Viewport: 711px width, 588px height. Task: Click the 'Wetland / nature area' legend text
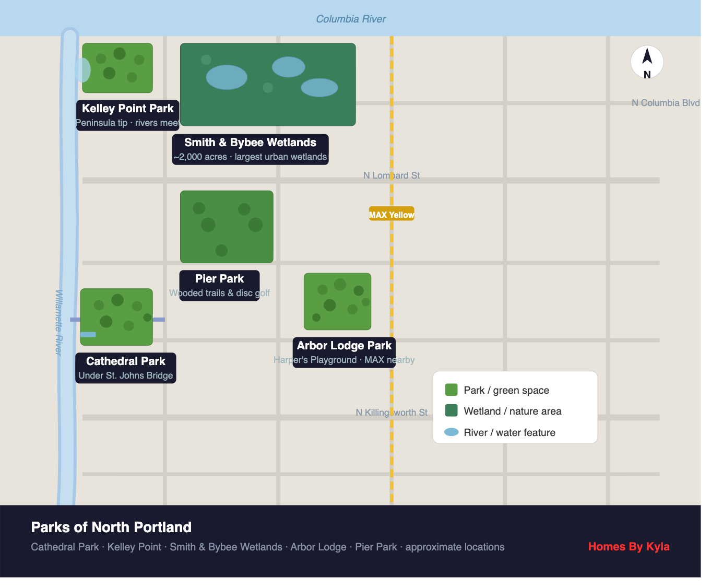point(513,411)
